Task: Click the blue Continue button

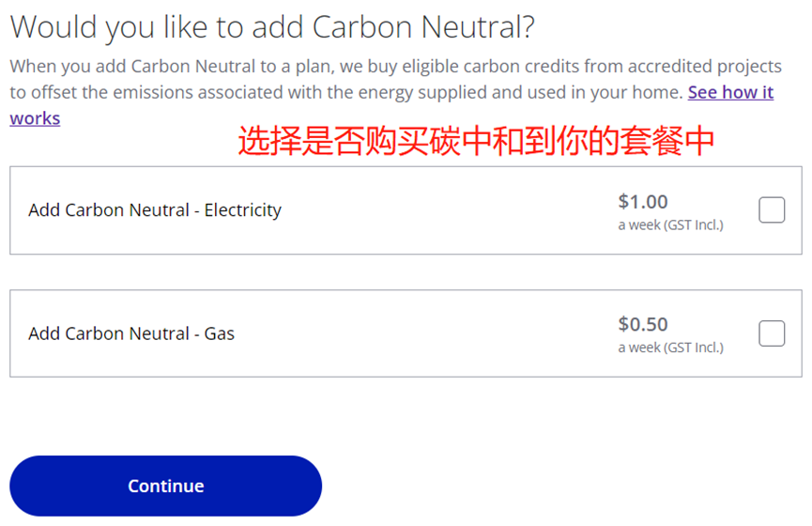Action: point(166,486)
